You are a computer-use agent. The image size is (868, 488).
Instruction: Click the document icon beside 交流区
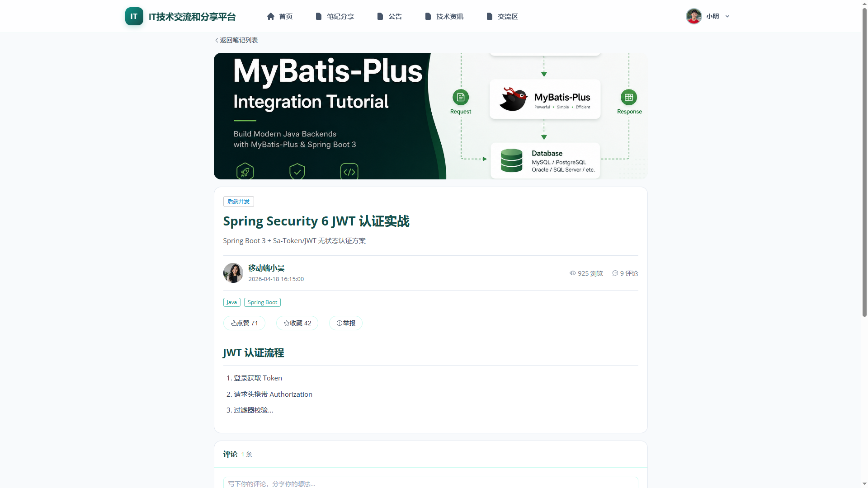pos(490,16)
